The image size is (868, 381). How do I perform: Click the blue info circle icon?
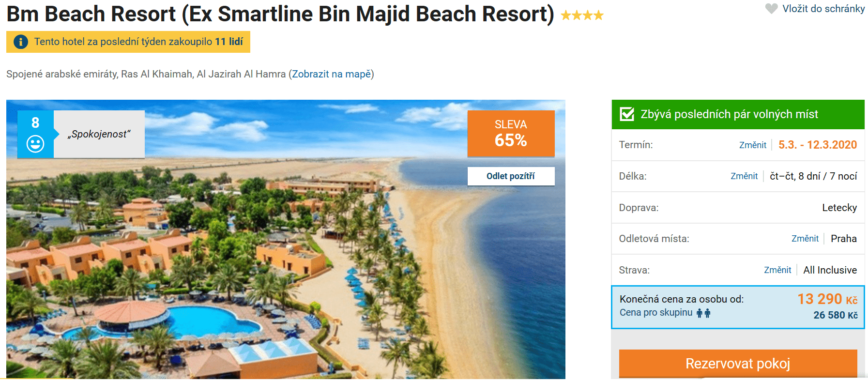click(21, 42)
